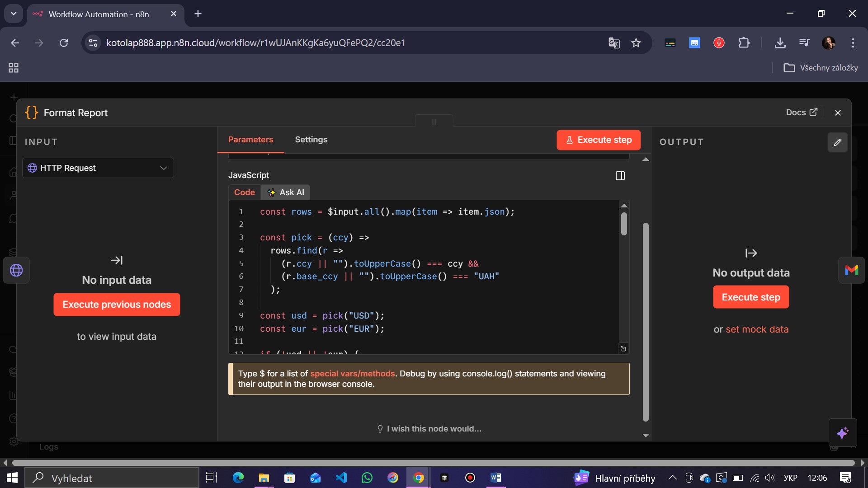This screenshot has height=488, width=868.
Task: Click the edit output pencil icon
Action: coord(838,142)
